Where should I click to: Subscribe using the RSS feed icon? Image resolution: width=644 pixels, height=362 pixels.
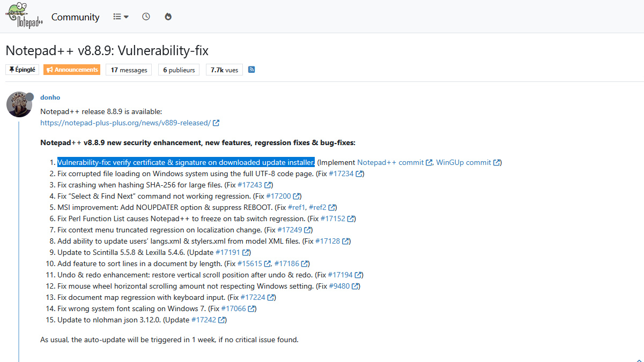251,69
